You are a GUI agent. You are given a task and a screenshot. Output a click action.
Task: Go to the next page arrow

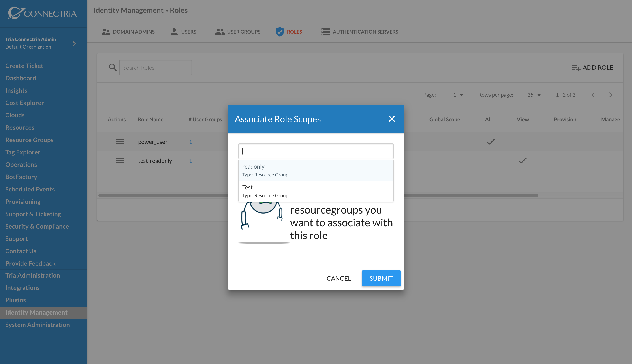coord(611,95)
